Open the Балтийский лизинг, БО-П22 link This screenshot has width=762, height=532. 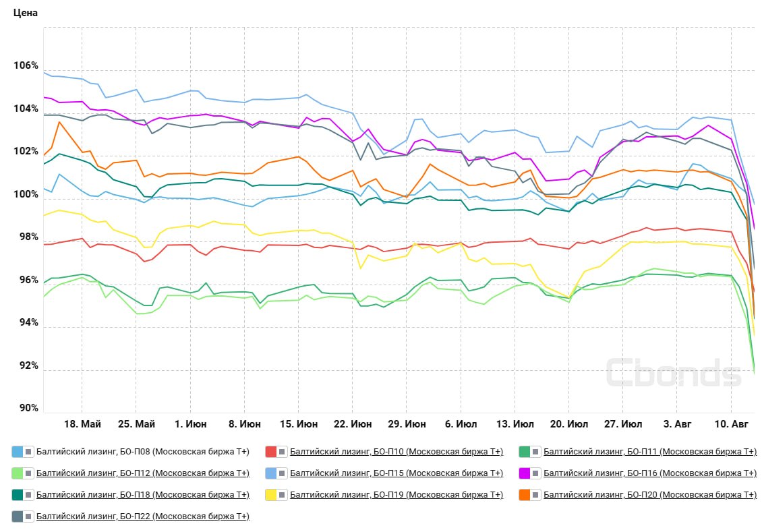point(143,516)
